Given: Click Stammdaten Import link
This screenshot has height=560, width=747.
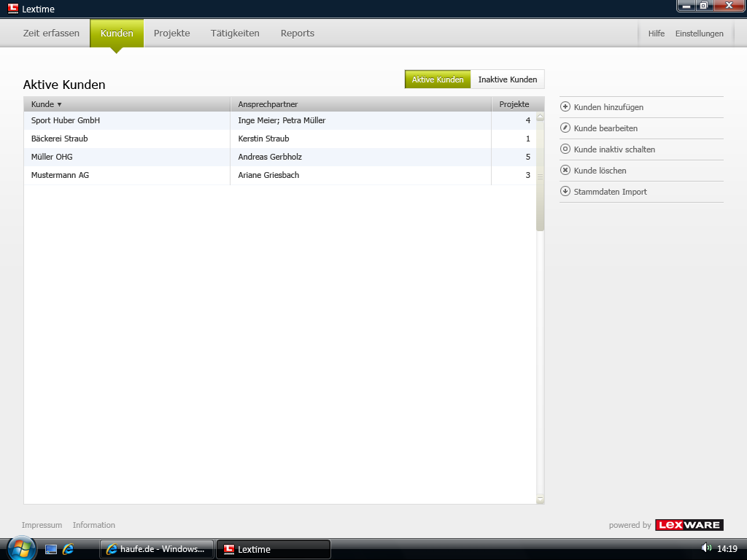Looking at the screenshot, I should pyautogui.click(x=611, y=192).
